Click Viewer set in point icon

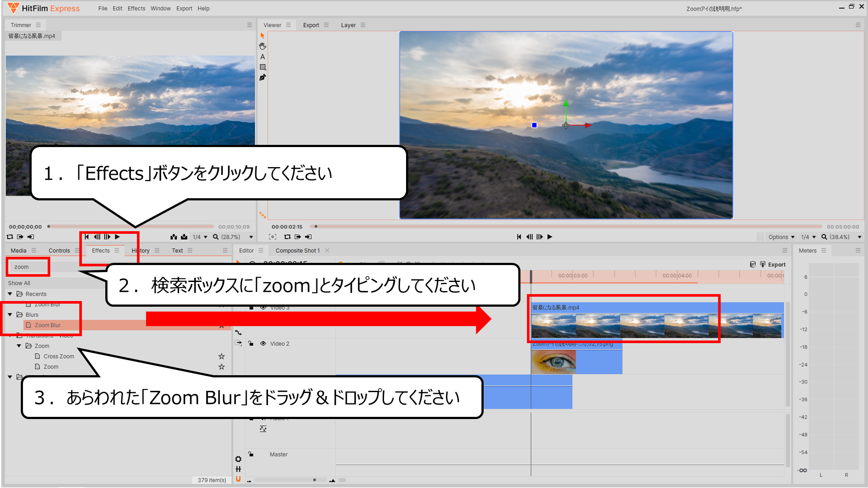point(298,237)
